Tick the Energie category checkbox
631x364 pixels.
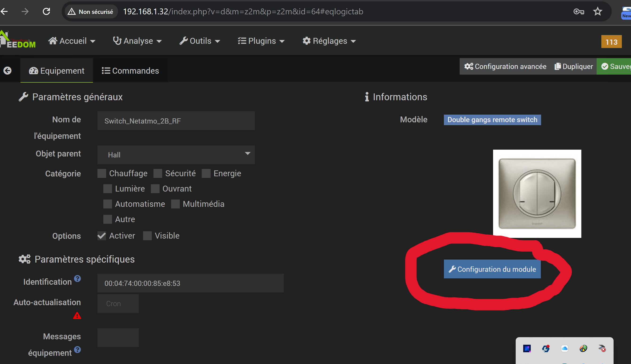206,173
